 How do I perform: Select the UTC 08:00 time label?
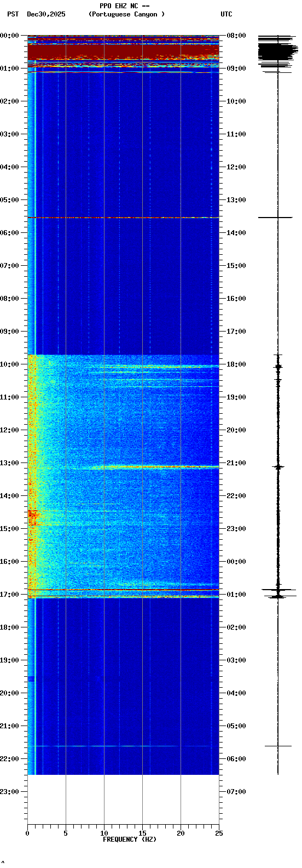pyautogui.click(x=236, y=36)
